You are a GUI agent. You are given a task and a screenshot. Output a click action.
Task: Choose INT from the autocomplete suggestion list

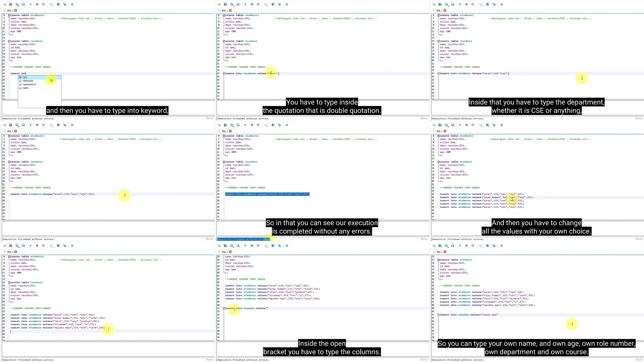click(40, 77)
